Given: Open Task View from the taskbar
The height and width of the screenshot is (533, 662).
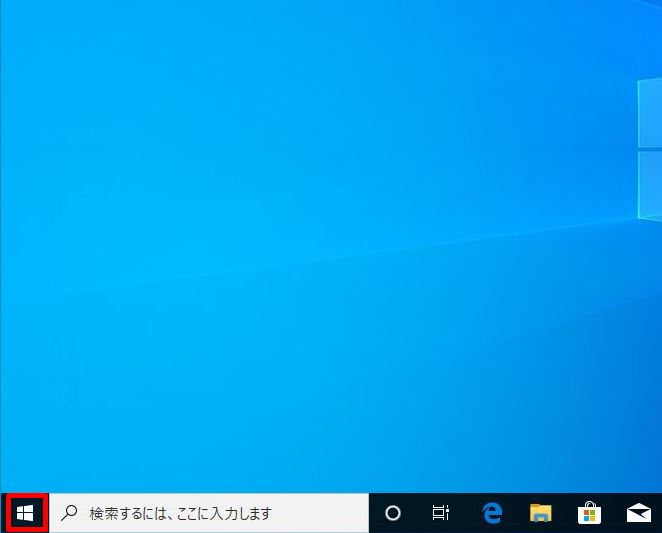Looking at the screenshot, I should [440, 513].
